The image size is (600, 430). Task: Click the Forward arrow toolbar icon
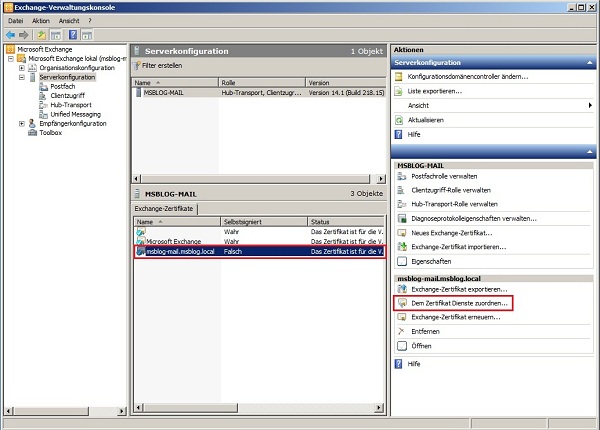click(x=24, y=35)
